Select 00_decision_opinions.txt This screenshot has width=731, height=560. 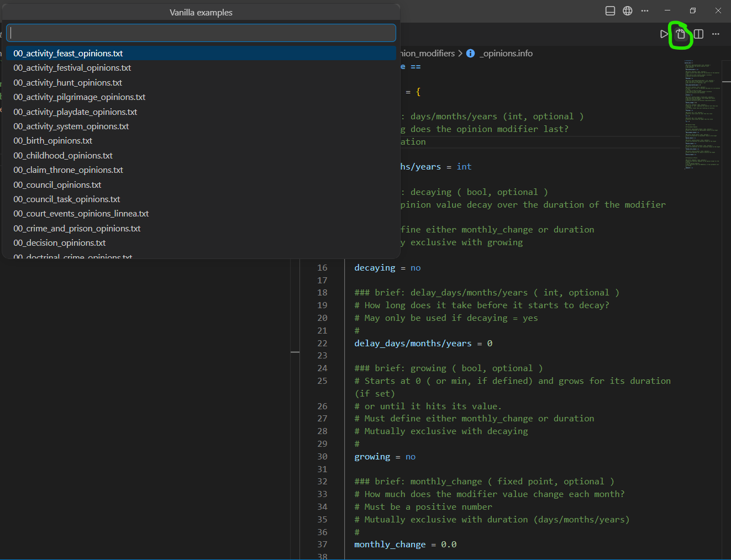point(201,243)
